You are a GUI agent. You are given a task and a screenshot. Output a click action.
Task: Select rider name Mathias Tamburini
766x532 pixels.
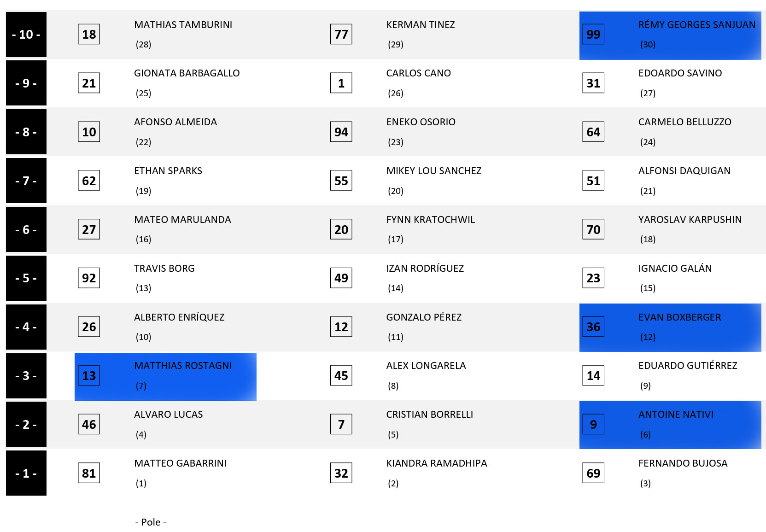[x=183, y=25]
